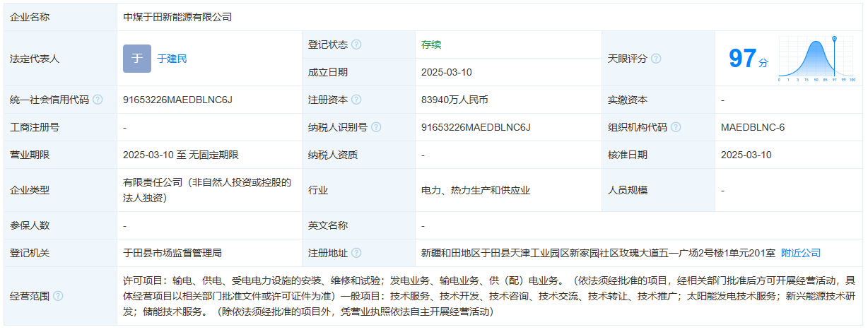Click organization code MAEDBLNC-6

[x=753, y=127]
